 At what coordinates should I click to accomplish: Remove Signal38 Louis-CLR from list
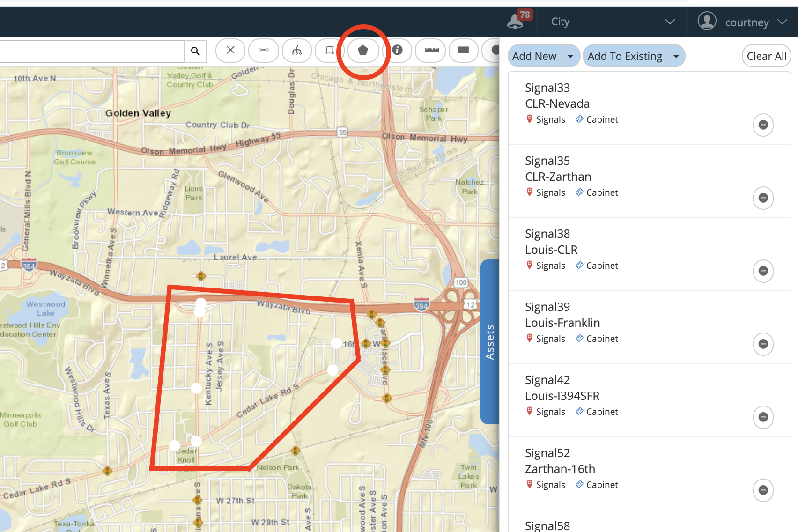(763, 271)
